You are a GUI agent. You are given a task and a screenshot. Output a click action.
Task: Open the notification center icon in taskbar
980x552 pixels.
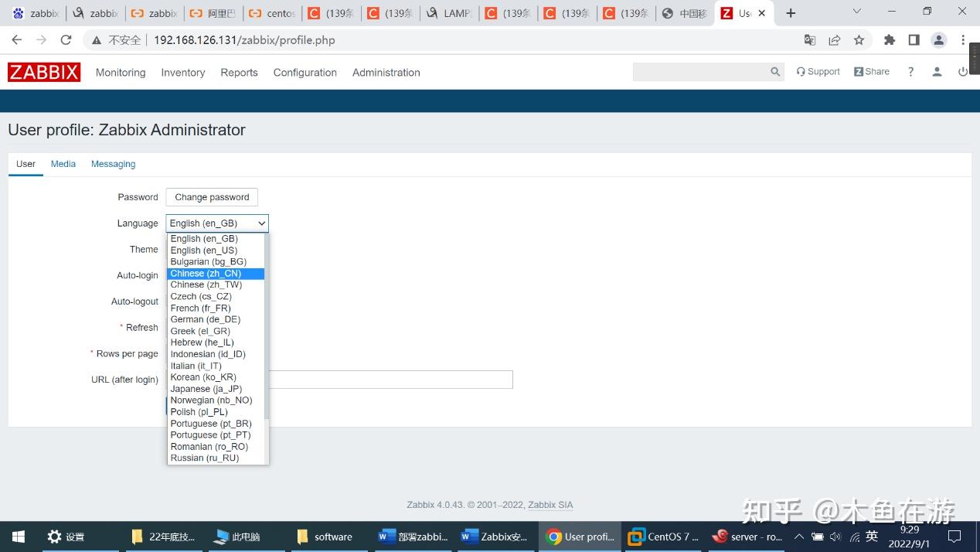954,537
